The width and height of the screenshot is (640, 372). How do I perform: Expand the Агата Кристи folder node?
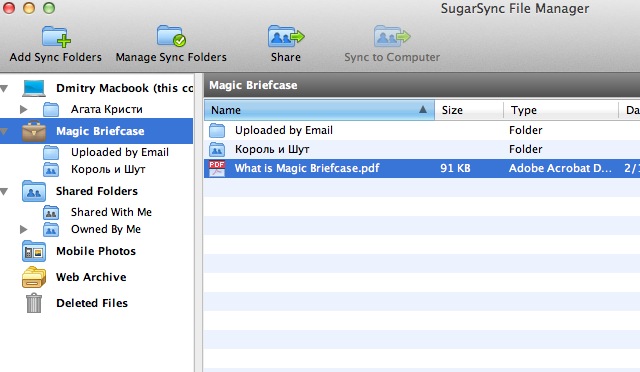pos(24,109)
